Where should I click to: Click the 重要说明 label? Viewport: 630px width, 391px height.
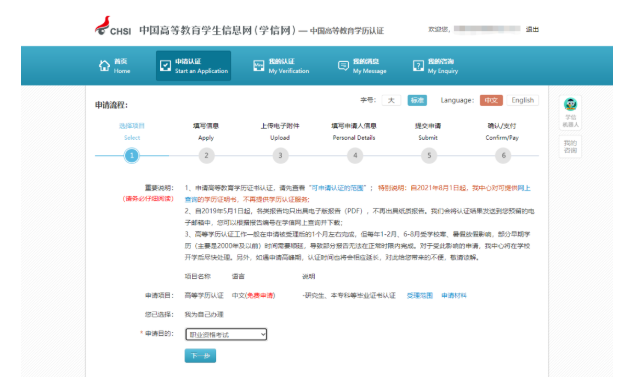[159, 188]
